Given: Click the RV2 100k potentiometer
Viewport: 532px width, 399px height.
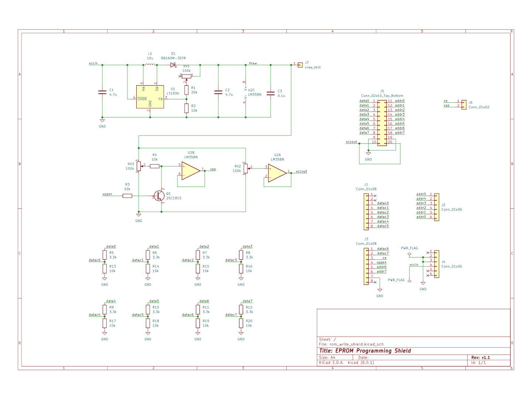Looking at the screenshot, I should point(245,168).
